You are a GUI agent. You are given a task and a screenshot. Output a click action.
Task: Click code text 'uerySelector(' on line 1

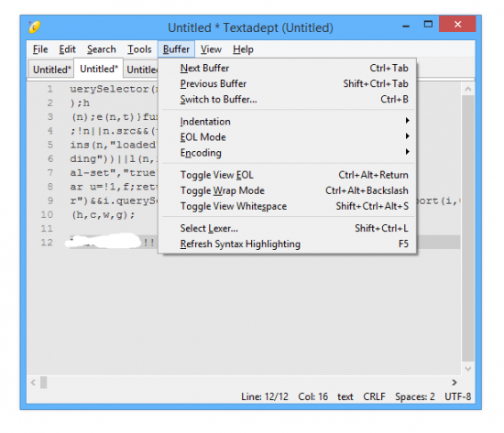pyautogui.click(x=114, y=89)
